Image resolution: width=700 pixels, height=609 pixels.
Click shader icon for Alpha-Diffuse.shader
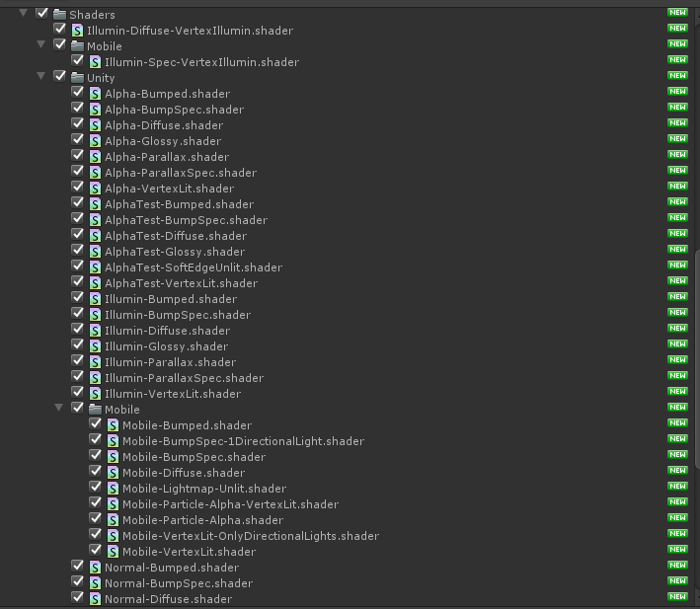95,125
